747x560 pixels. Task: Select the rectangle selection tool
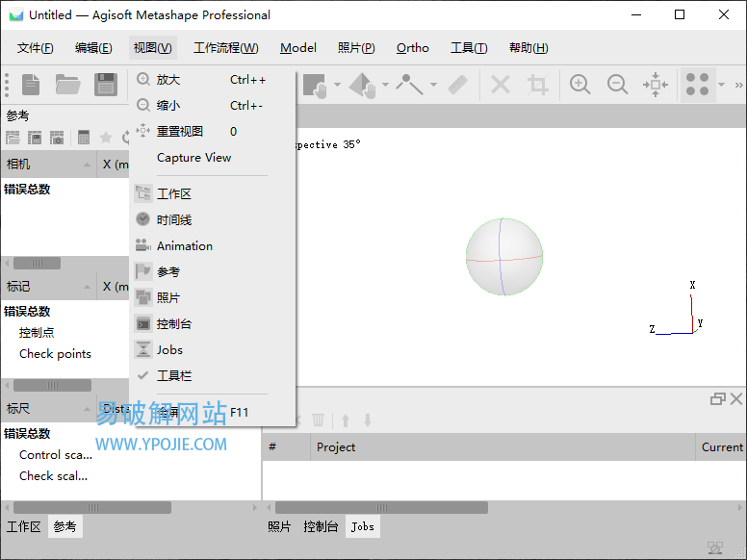click(315, 86)
